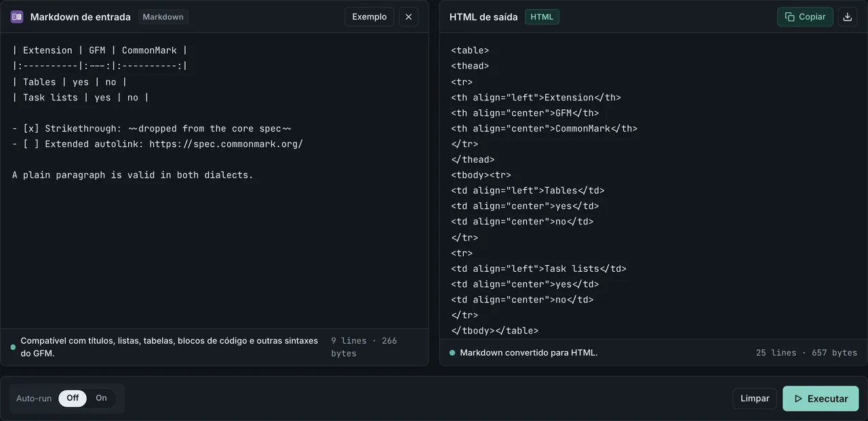
Task: Click the 'Extended autolink' input line
Action: [157, 144]
